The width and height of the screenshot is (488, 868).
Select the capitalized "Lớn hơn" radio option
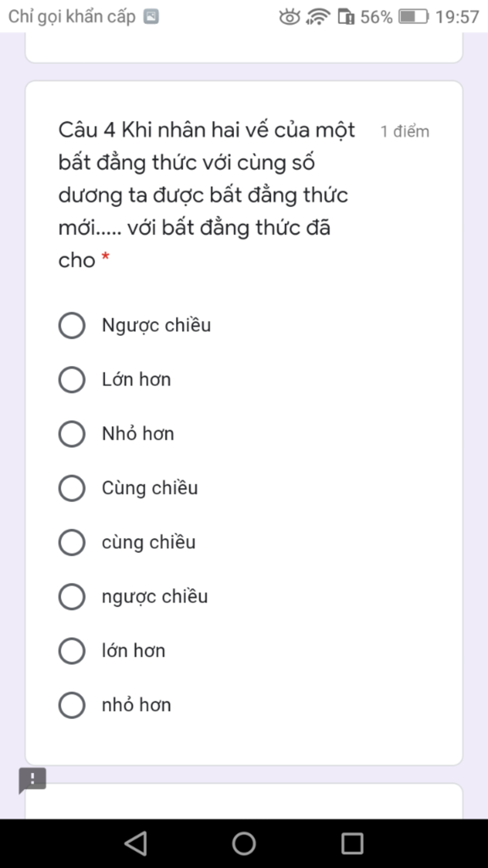(x=72, y=380)
